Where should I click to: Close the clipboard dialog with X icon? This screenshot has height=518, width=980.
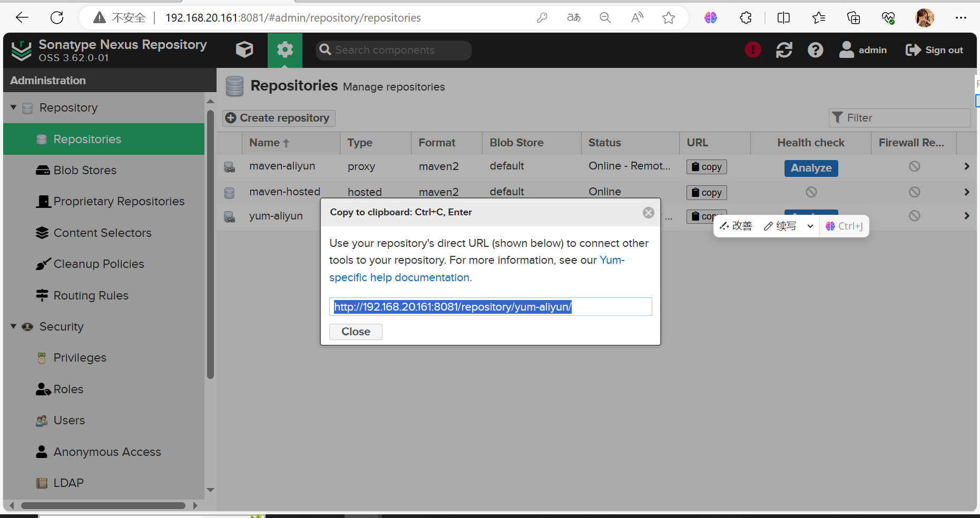tap(649, 213)
